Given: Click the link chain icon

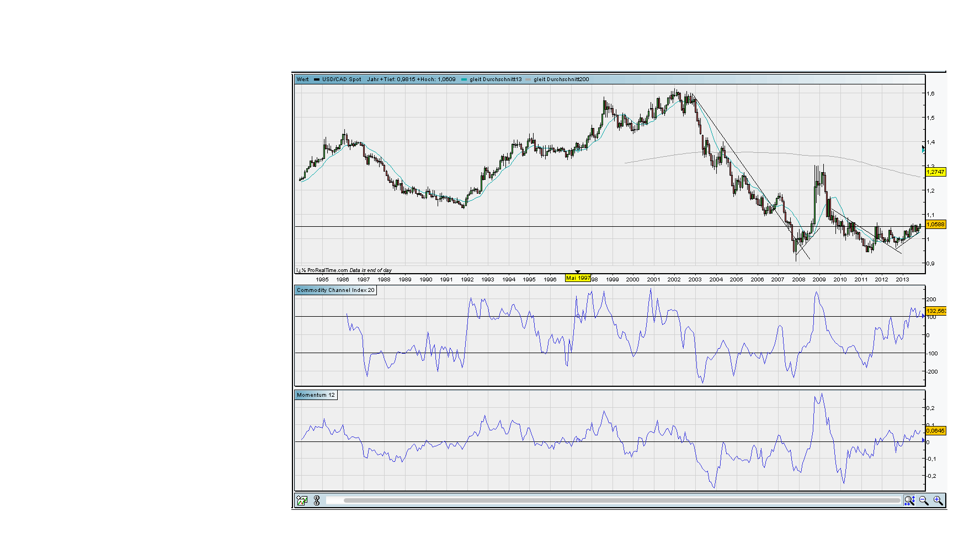Looking at the screenshot, I should (317, 500).
